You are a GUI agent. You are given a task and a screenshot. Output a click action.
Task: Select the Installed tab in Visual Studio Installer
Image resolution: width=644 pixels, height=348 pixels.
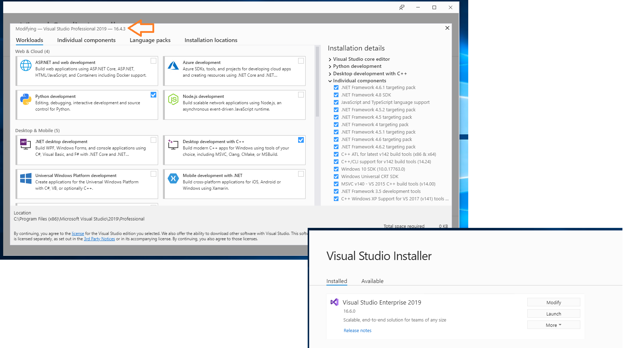click(337, 281)
